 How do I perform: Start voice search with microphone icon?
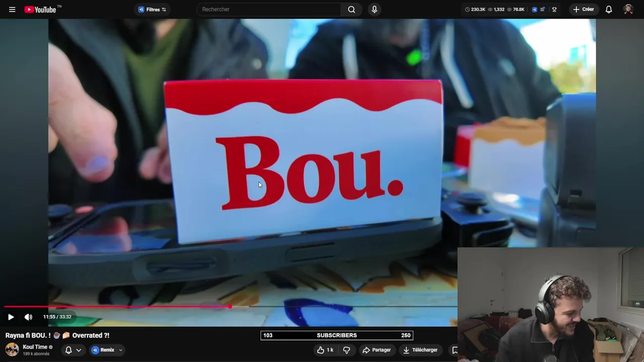374,10
